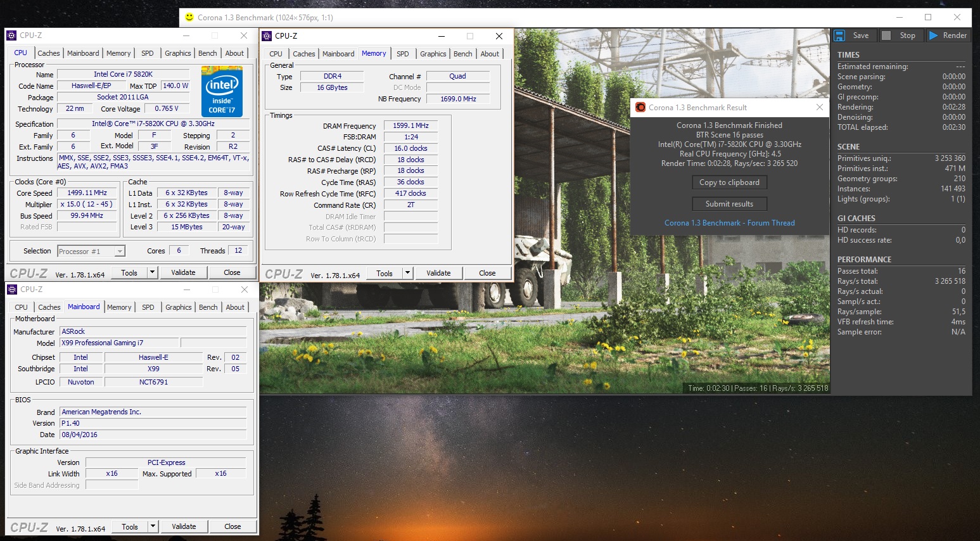980x541 pixels.
Task: Click the processor Name field 'Intel Core i7 5820K'
Action: point(124,74)
